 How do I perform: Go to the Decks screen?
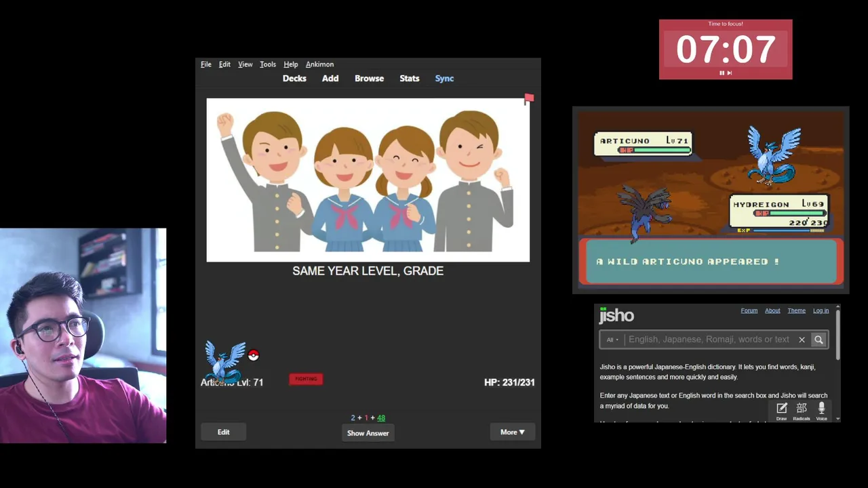[294, 79]
